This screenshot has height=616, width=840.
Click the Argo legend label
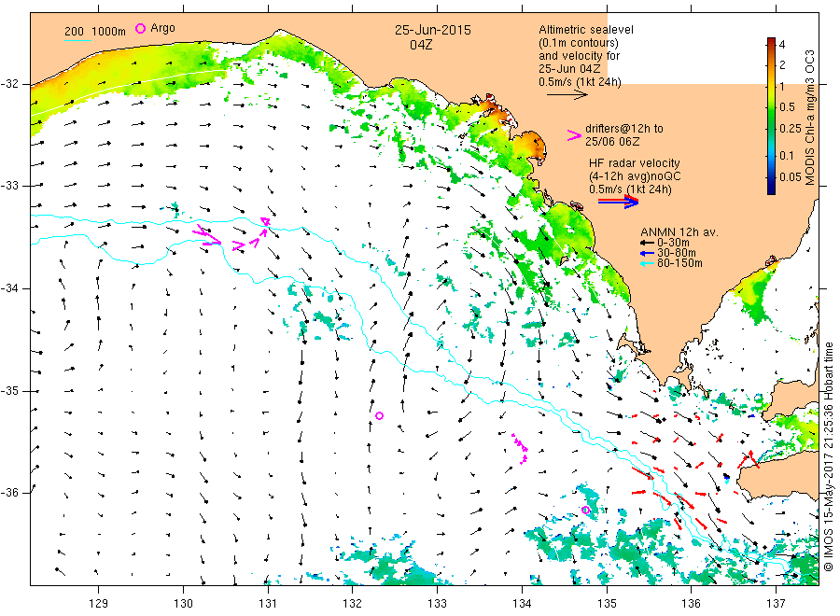(162, 28)
